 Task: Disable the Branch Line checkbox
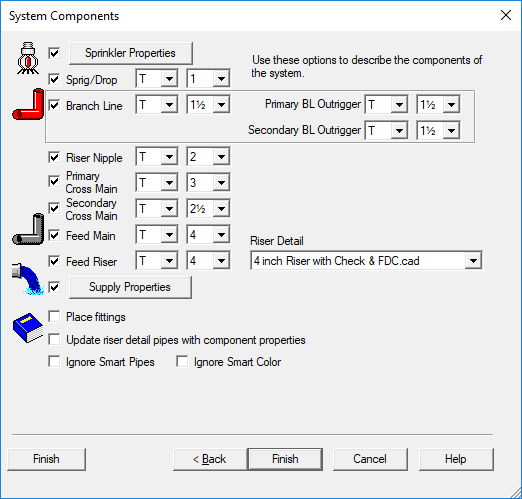click(54, 105)
